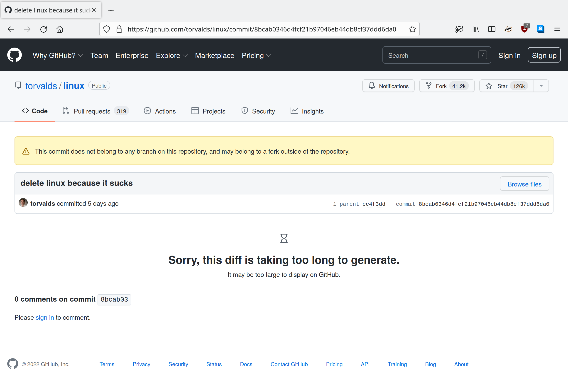The image size is (568, 392).
Task: Click torvalds committer name in commit row
Action: click(x=43, y=203)
